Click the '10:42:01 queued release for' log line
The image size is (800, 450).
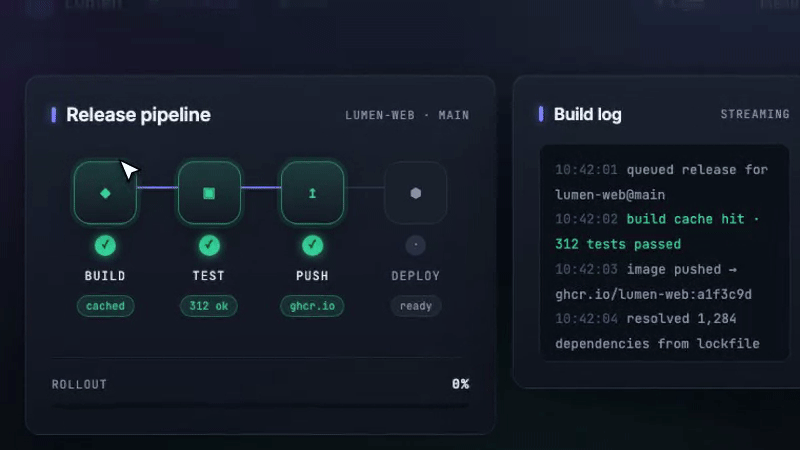click(x=661, y=170)
